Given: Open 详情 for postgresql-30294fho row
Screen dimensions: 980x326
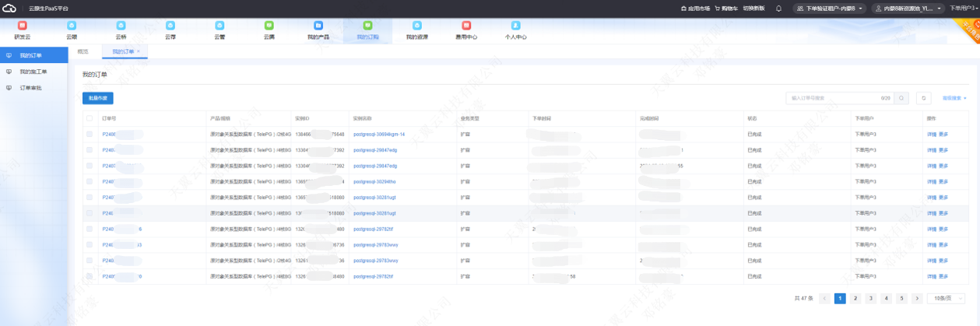Looking at the screenshot, I should click(x=932, y=181).
